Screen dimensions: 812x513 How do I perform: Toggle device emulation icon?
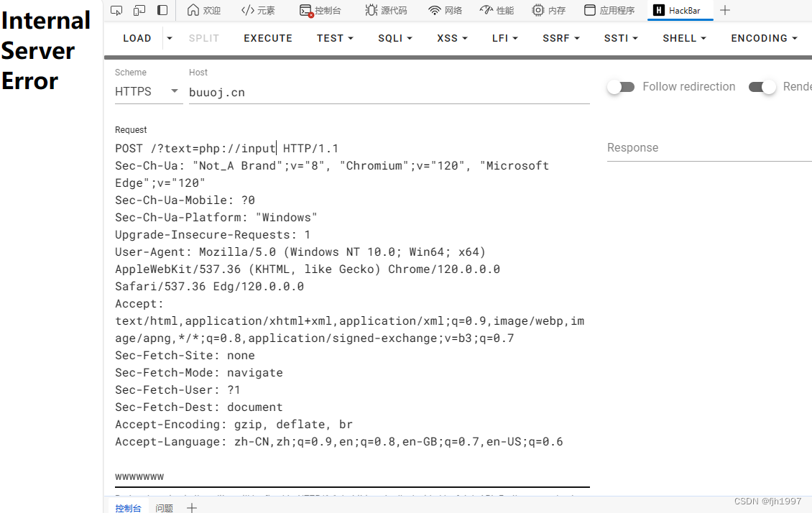[139, 10]
